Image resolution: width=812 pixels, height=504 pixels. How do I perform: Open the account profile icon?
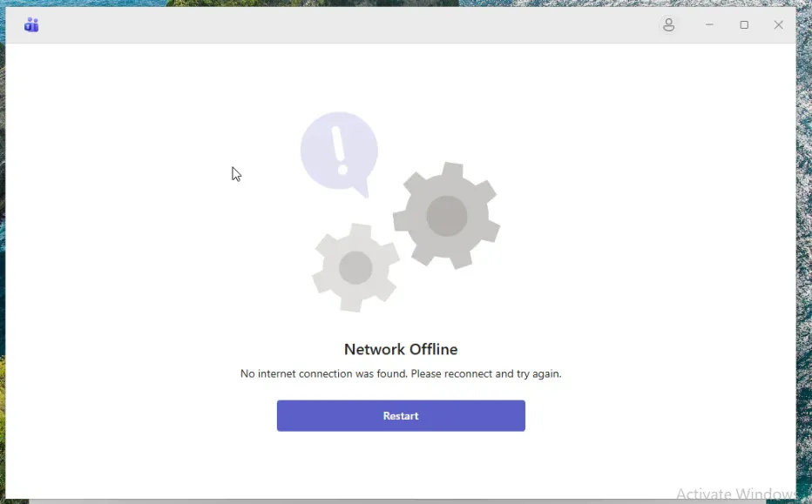[668, 25]
